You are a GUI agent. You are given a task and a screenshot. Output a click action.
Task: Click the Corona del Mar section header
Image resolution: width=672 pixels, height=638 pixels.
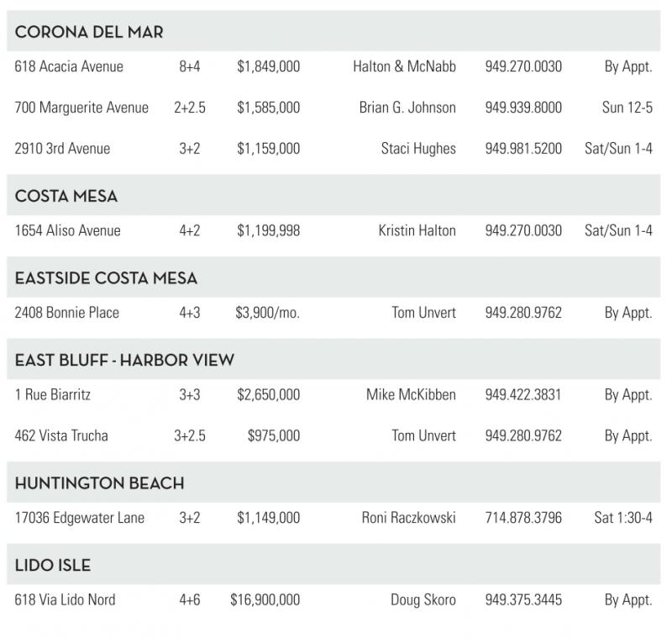(x=89, y=33)
